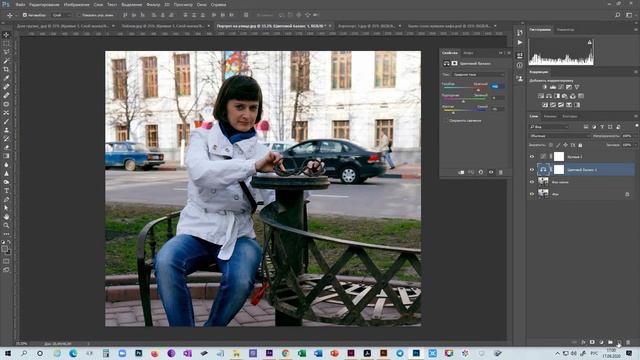Enable the Сохранить свечение checkbox
This screenshot has width=640, height=360.
pyautogui.click(x=445, y=121)
